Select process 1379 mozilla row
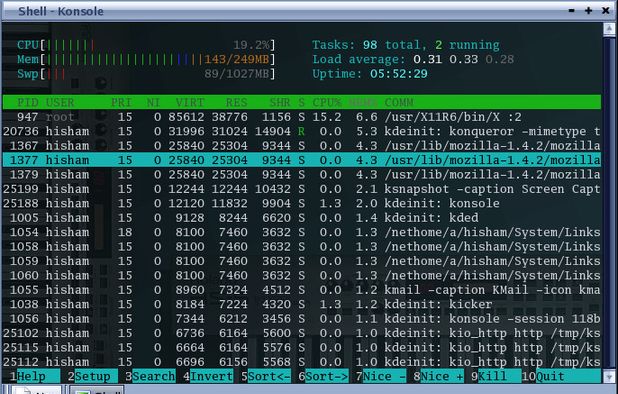 (302, 175)
